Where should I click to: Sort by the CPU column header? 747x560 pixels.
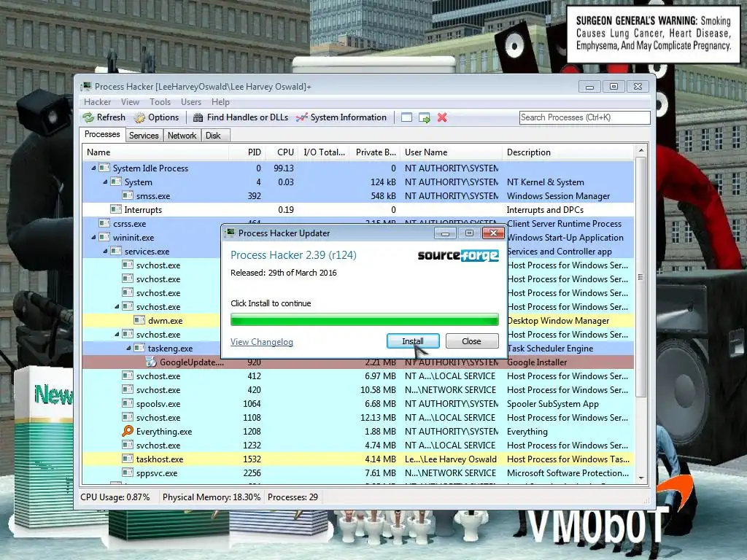coord(282,152)
